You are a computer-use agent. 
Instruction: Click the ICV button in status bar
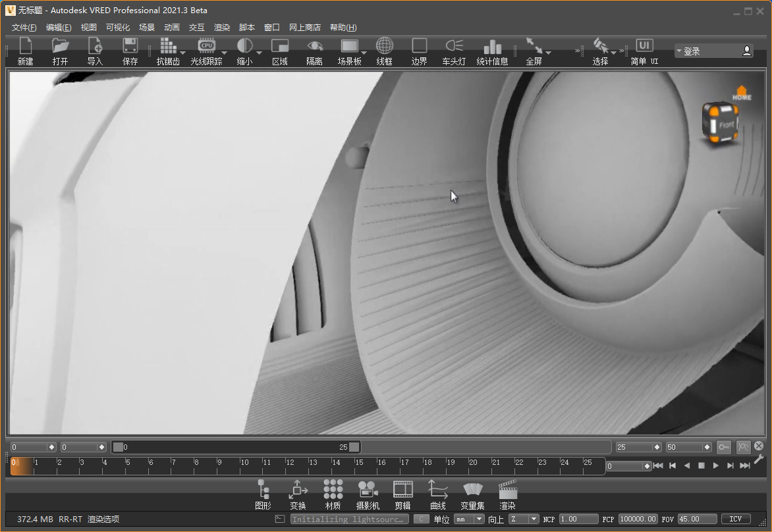click(735, 519)
